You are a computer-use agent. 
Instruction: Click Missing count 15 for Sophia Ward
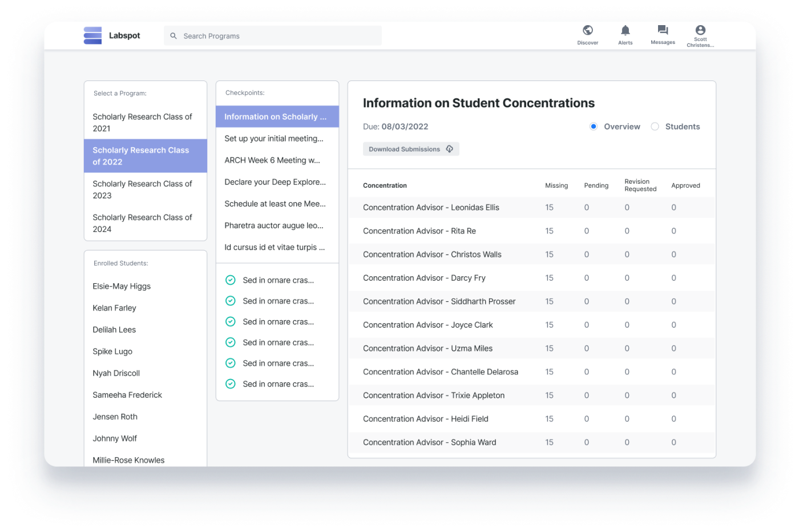pos(549,442)
